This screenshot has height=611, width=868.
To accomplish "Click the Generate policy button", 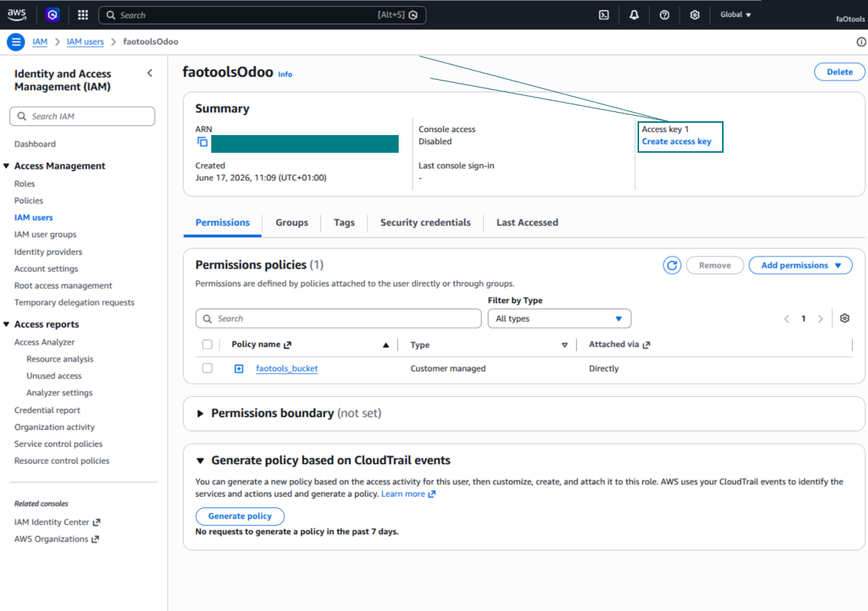I will click(x=240, y=516).
